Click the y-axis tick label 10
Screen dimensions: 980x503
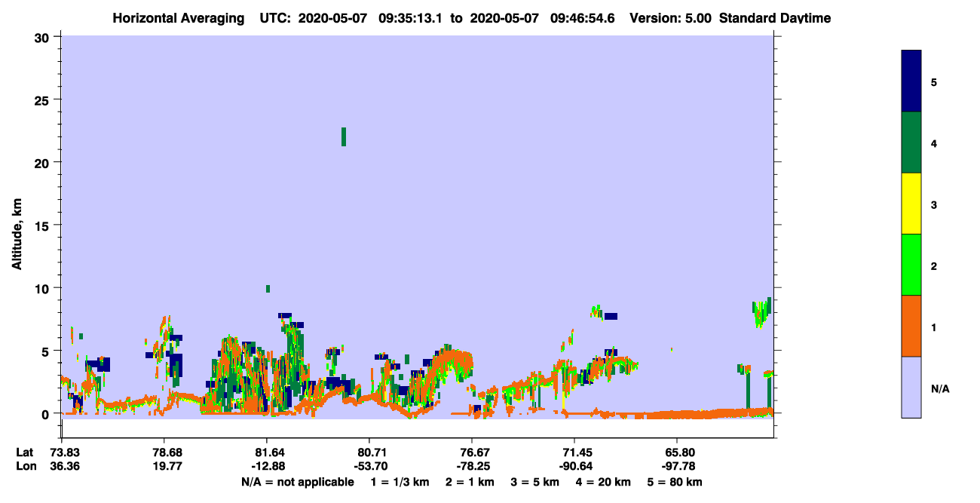click(x=44, y=288)
